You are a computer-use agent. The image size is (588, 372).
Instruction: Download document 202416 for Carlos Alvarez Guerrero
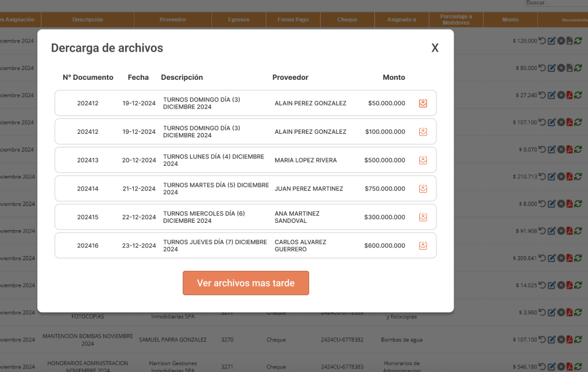point(423,246)
